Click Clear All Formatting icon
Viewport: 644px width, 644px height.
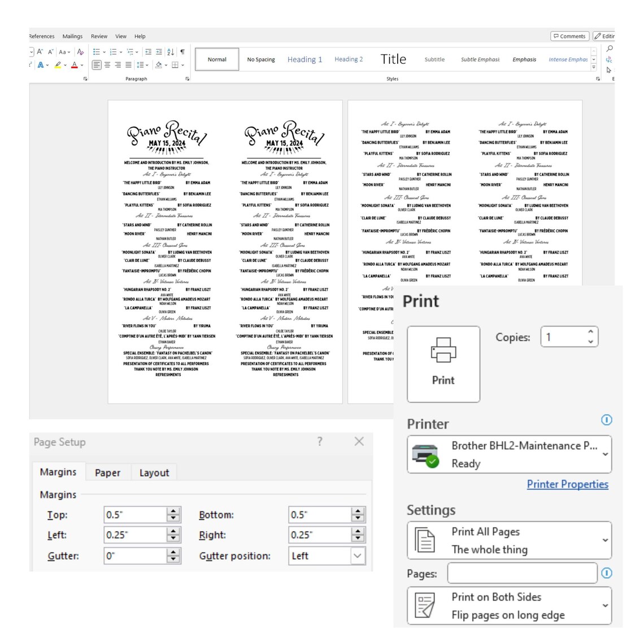click(80, 52)
